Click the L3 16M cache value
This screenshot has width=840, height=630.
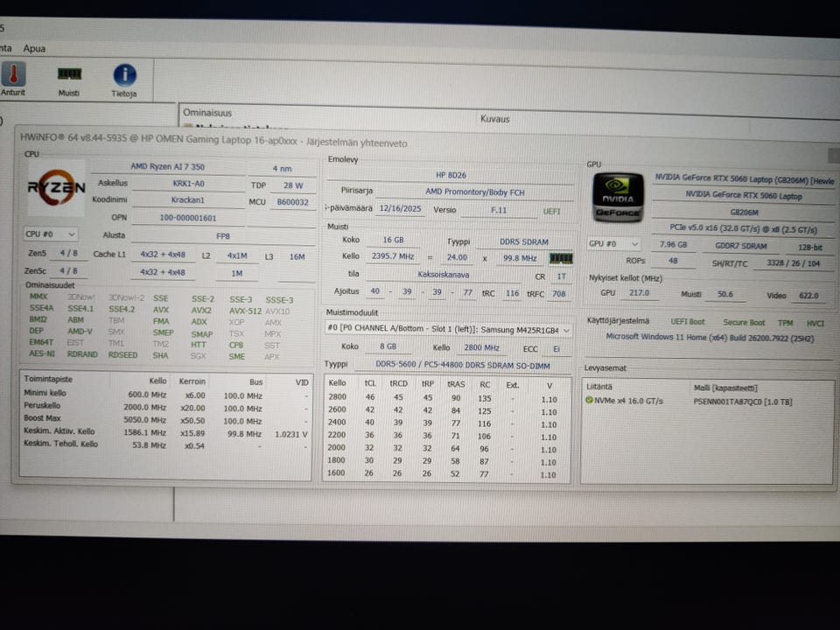(297, 256)
